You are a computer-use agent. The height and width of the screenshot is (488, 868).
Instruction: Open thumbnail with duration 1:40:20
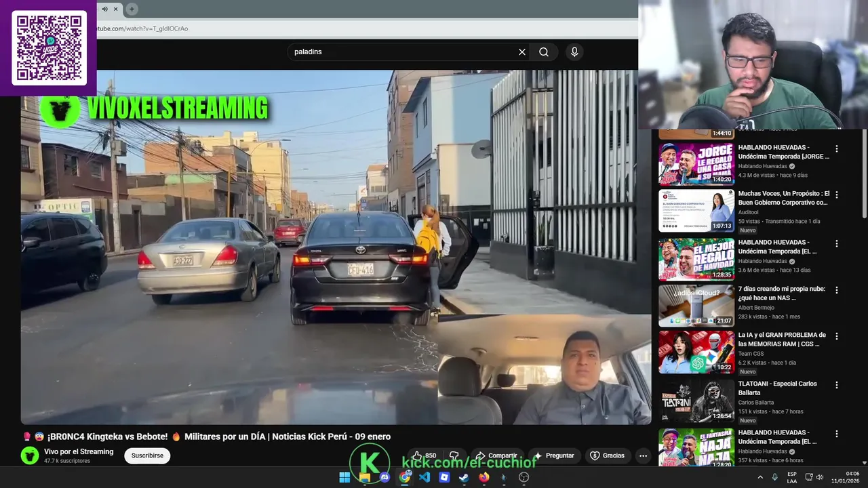click(696, 163)
